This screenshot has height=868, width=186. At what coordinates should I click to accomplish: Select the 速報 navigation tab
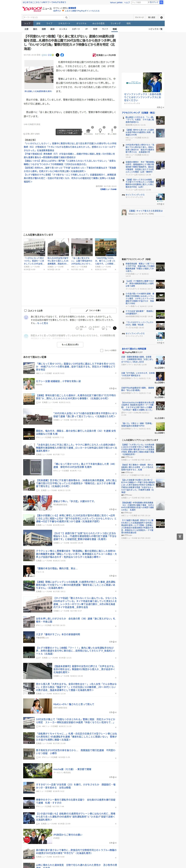pyautogui.click(x=38, y=24)
